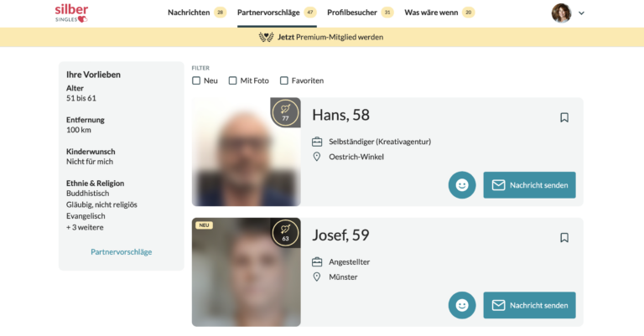
Task: Send a message to Hans
Action: (529, 185)
